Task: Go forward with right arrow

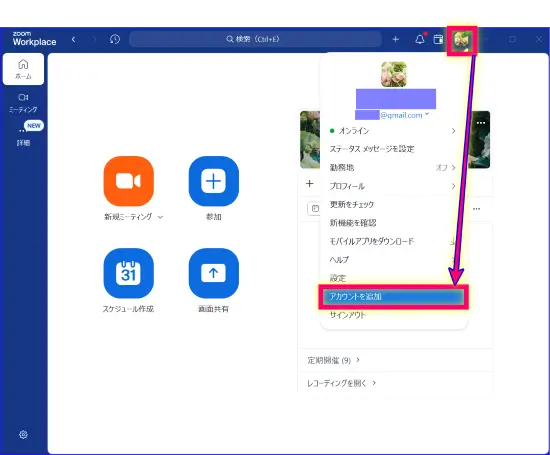Action: pyautogui.click(x=94, y=39)
